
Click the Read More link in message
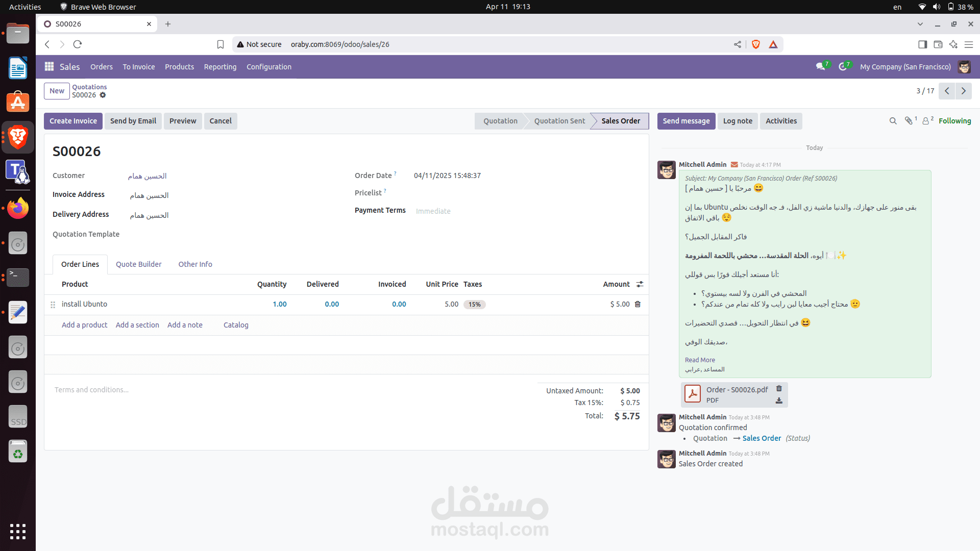point(700,360)
